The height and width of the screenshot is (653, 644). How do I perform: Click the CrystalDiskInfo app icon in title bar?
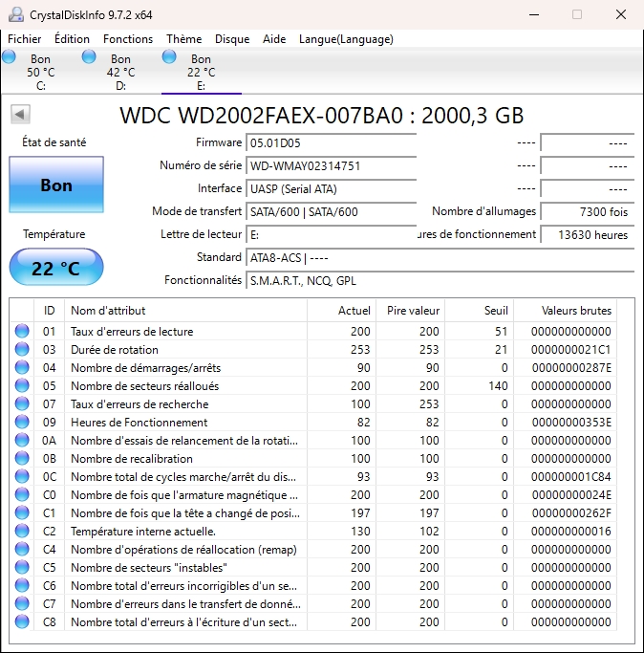15,14
